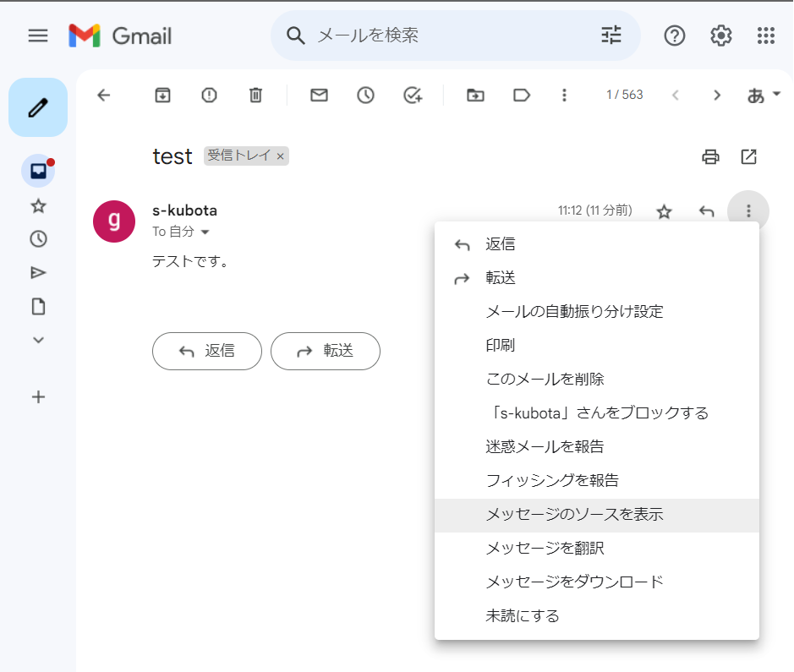Show search options filter icon
Viewport: 794px width, 672px height.
(611, 36)
